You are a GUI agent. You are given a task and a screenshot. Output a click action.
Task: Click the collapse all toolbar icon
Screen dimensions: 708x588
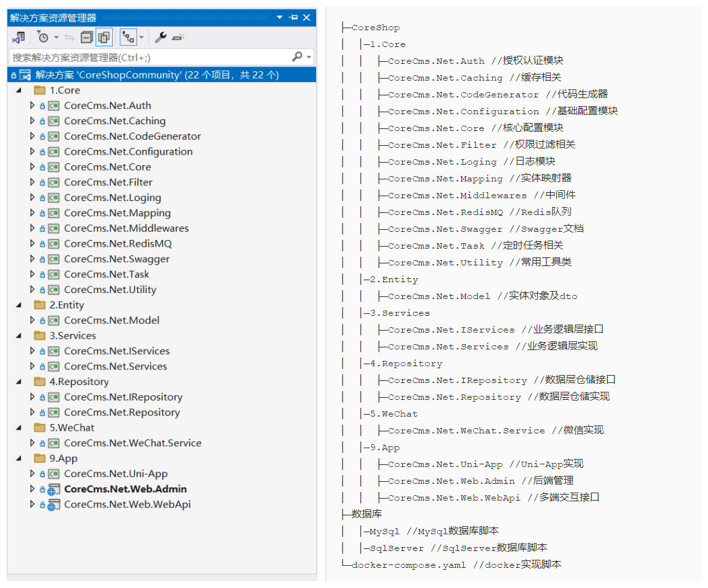(x=86, y=38)
